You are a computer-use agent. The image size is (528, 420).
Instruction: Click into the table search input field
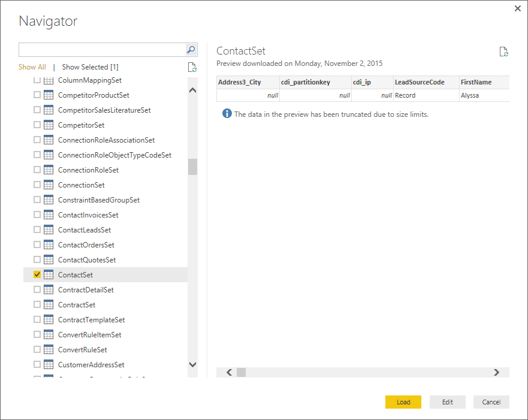tap(102, 50)
